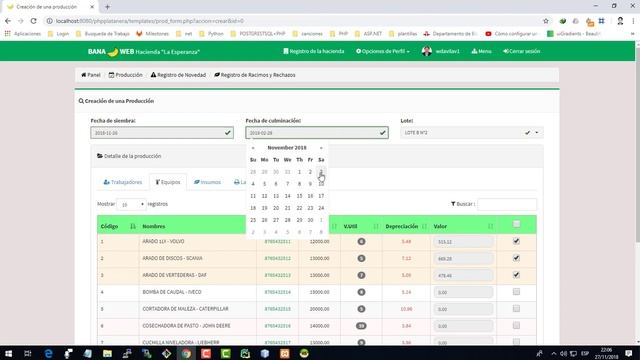Click the wdavilav1 username link

[447, 51]
